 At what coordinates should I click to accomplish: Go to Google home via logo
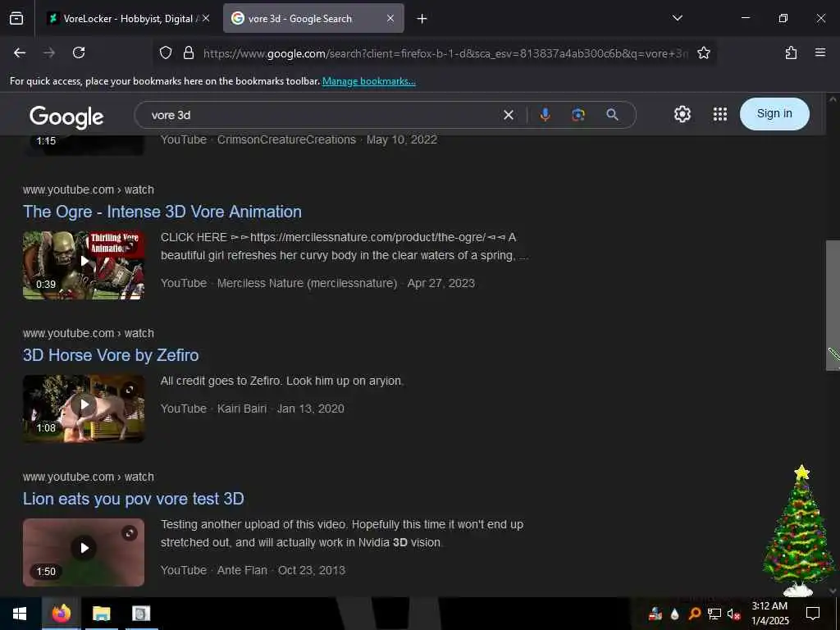coord(66,116)
